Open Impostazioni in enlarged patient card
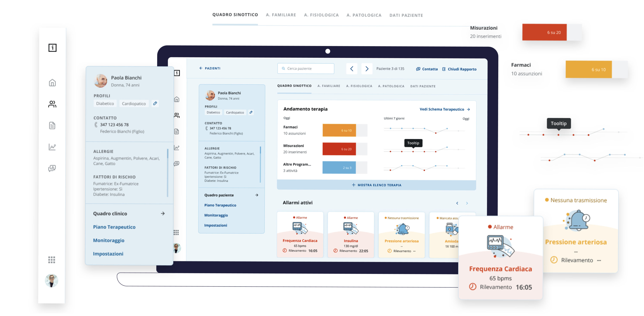Screen dimensions: 644x316 [x=108, y=254]
